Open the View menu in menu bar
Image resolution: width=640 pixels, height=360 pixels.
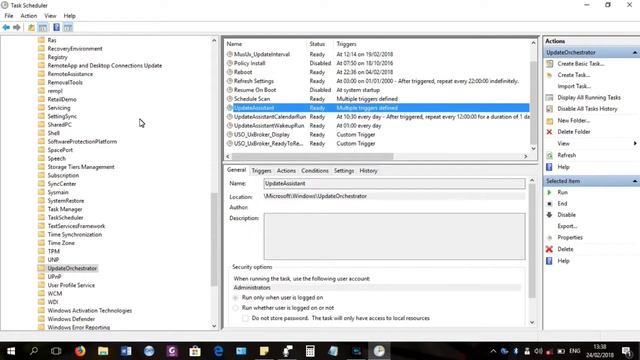pos(50,16)
